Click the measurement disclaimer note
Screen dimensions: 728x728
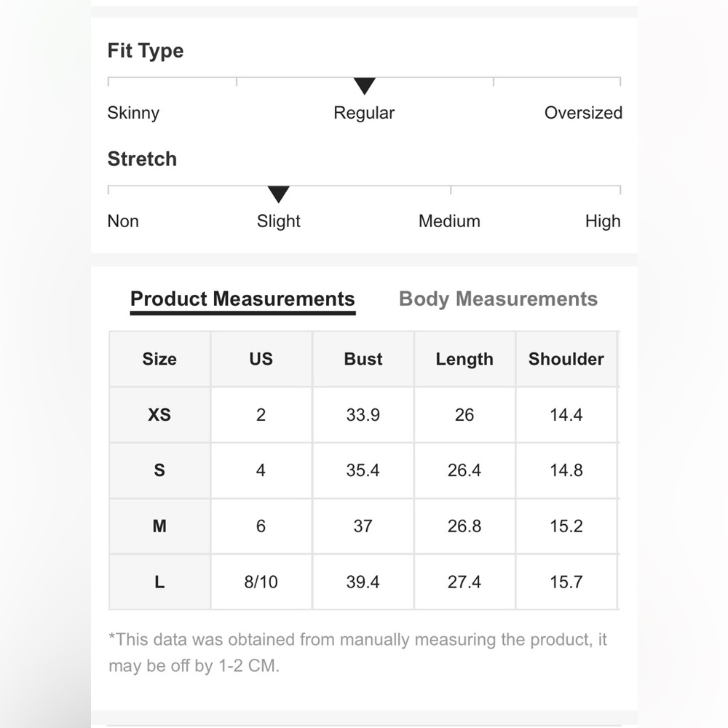point(357,652)
